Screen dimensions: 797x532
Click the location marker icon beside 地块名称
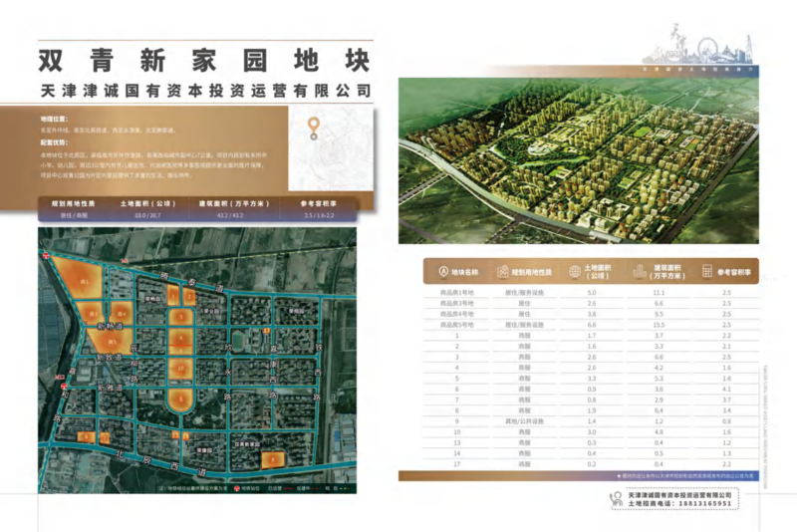[443, 272]
